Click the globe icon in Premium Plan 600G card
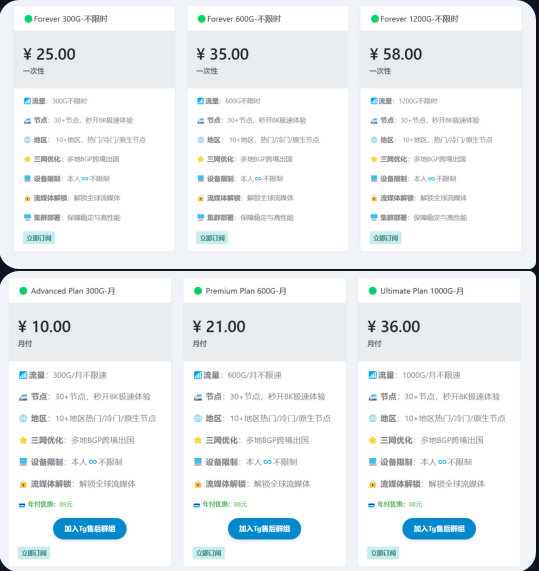The height and width of the screenshot is (571, 539). point(198,418)
